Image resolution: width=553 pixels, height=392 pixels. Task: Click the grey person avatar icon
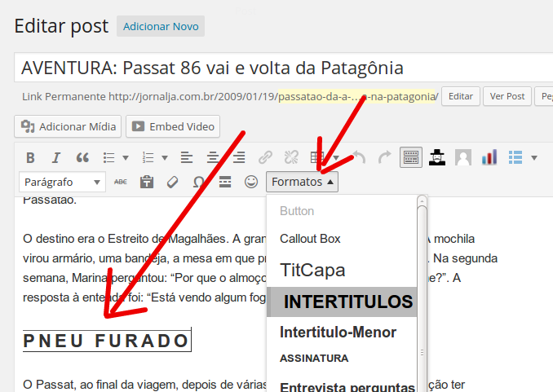463,157
